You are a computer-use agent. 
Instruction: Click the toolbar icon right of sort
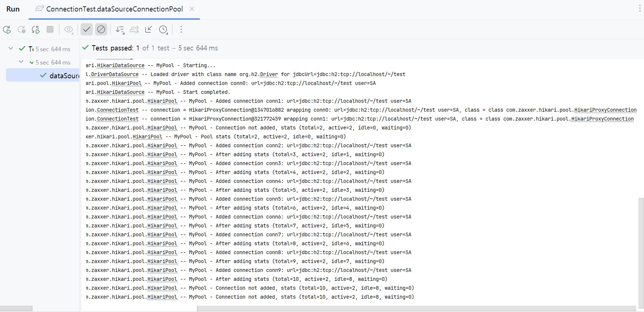pyautogui.click(x=134, y=30)
